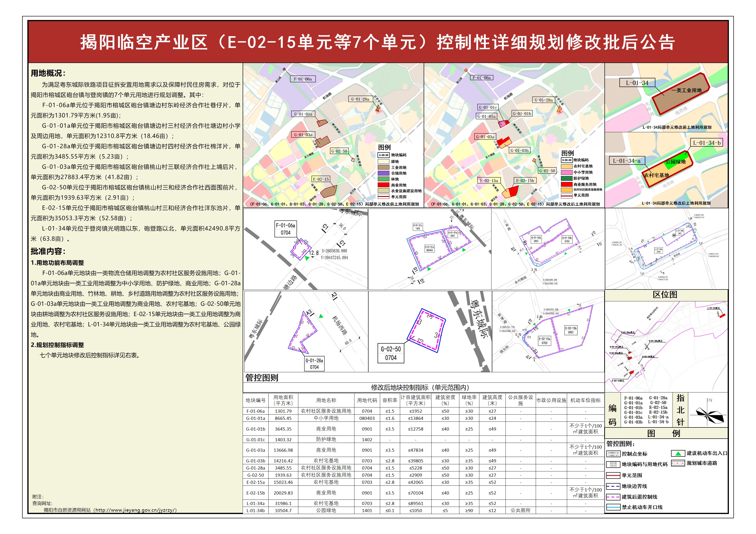This screenshot has height=534, width=756.
Task: Click the green triangle 建议机动车出入口 legend icon
Action: [x=678, y=454]
